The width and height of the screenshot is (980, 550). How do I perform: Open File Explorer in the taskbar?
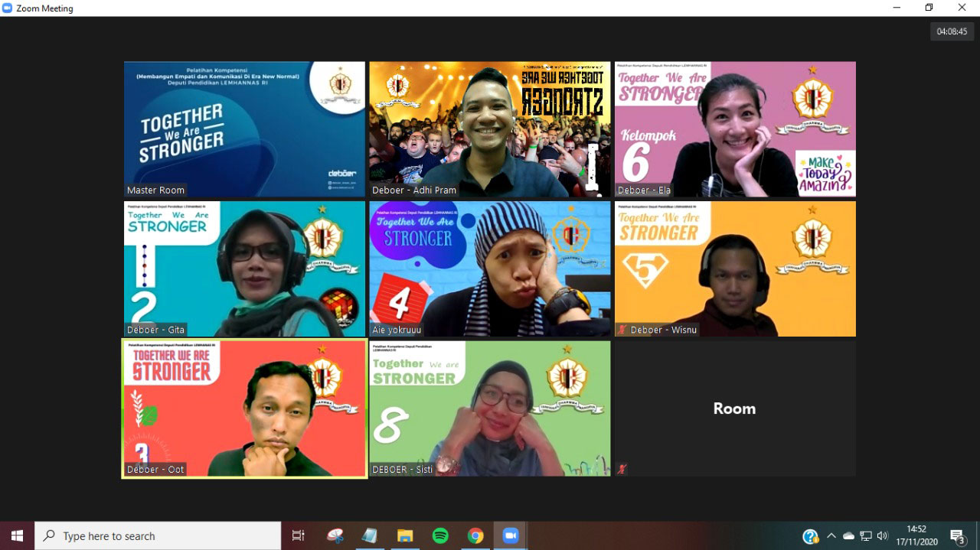click(x=405, y=535)
